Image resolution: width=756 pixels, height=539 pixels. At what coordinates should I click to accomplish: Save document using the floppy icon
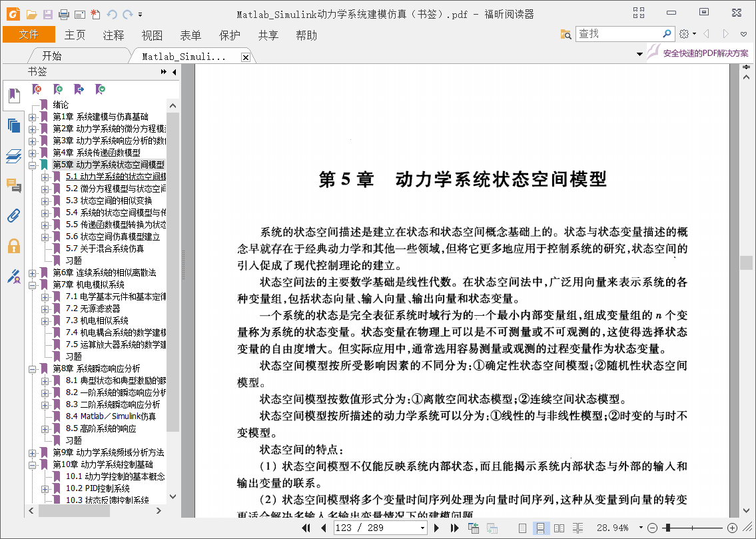click(x=48, y=15)
